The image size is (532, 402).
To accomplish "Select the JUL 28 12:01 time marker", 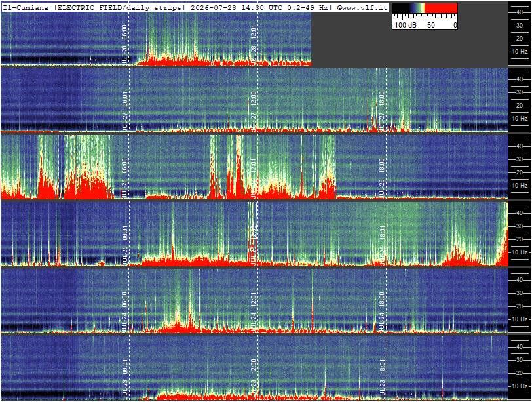I will pyautogui.click(x=254, y=44).
